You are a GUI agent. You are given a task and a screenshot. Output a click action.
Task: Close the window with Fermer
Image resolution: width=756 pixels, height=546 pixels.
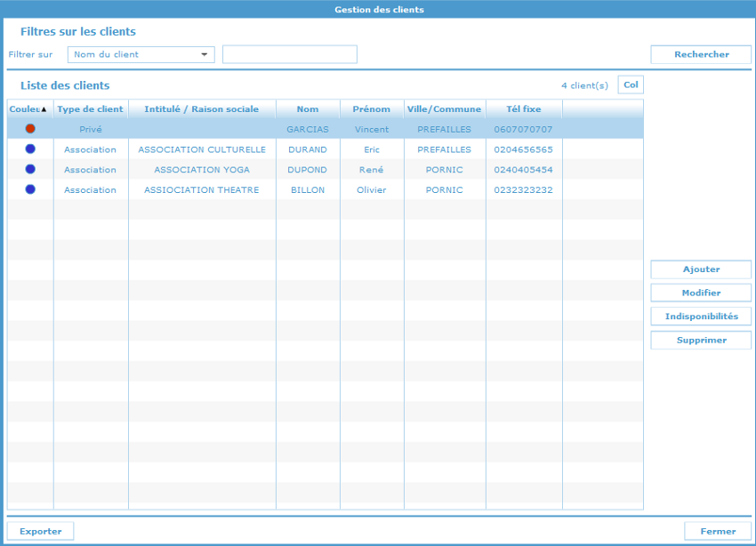coord(718,531)
